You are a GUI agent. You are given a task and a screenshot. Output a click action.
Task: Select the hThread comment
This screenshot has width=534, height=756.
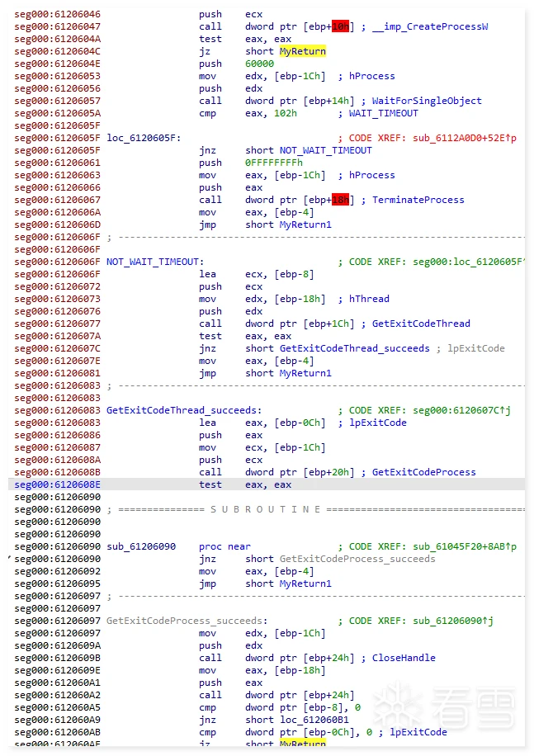(369, 299)
